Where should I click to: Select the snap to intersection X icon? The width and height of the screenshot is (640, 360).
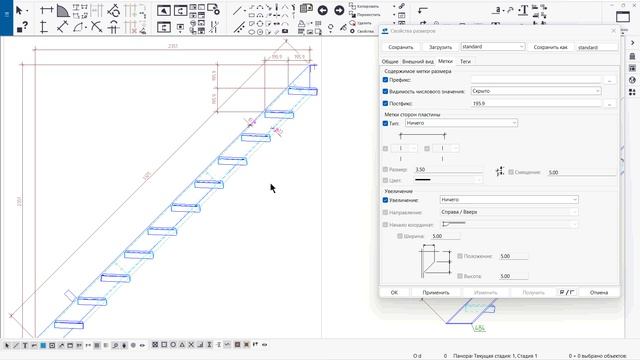click(191, 345)
